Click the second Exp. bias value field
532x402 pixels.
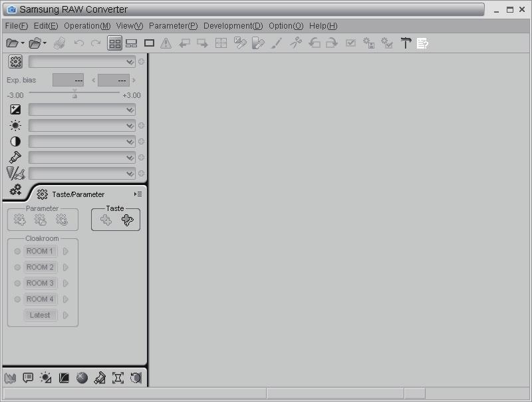pos(114,80)
